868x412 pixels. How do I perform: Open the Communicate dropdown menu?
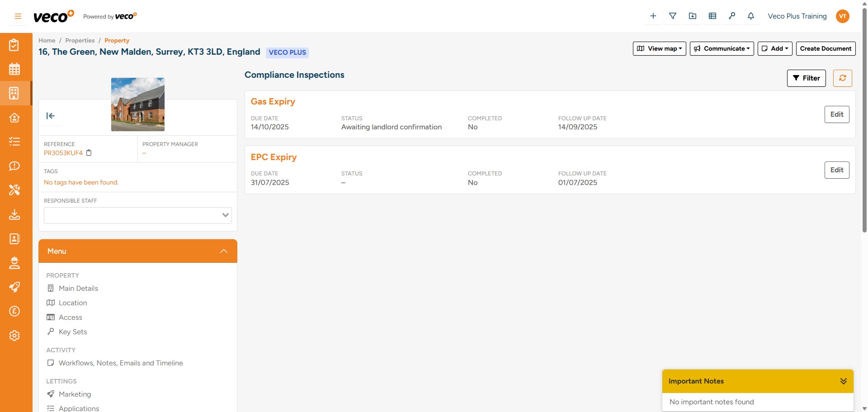(x=722, y=48)
